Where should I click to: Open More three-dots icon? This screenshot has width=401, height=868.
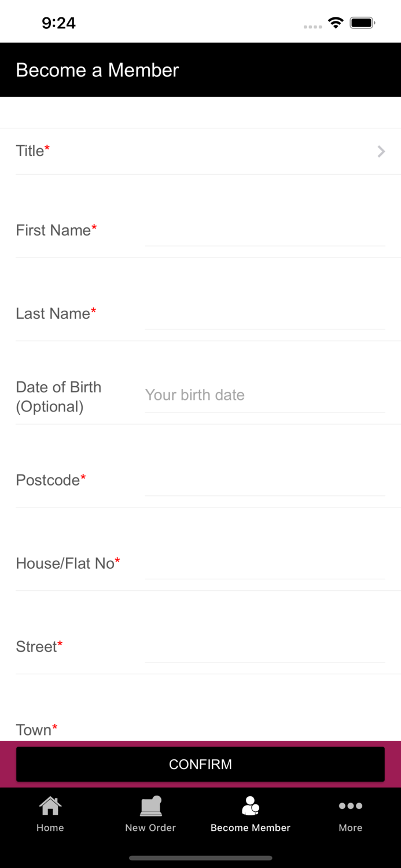pos(351,806)
